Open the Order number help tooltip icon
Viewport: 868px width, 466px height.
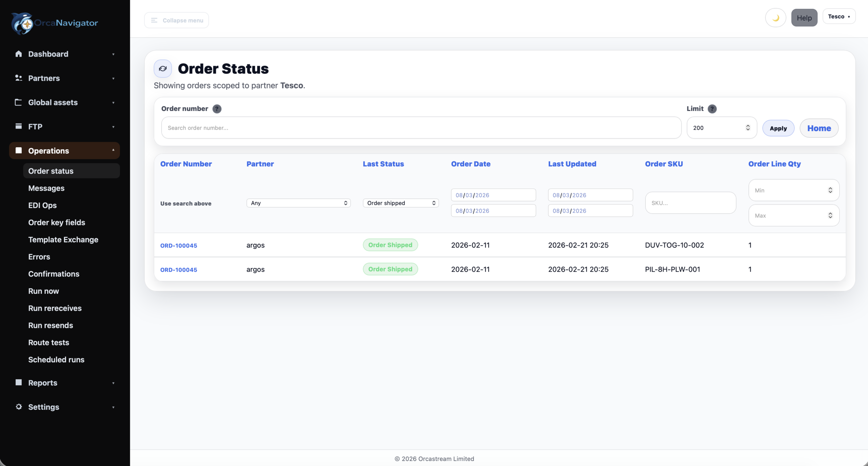217,109
